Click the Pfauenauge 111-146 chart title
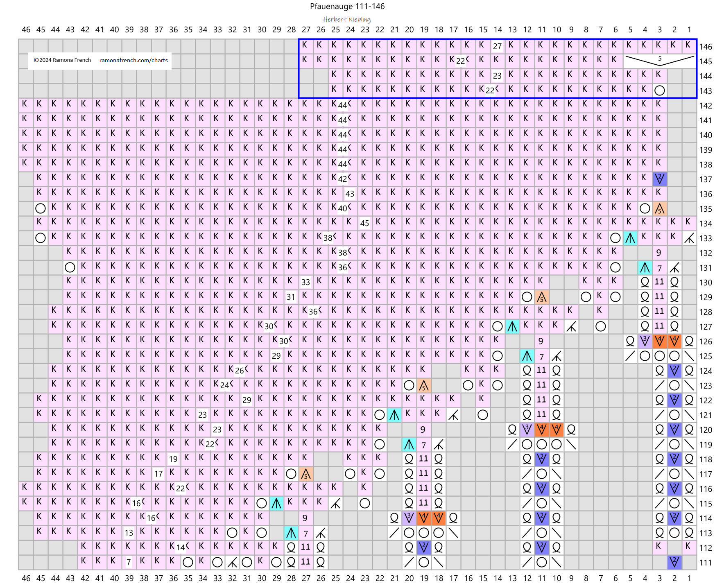Image resolution: width=715 pixels, height=588 pixels. pos(347,6)
